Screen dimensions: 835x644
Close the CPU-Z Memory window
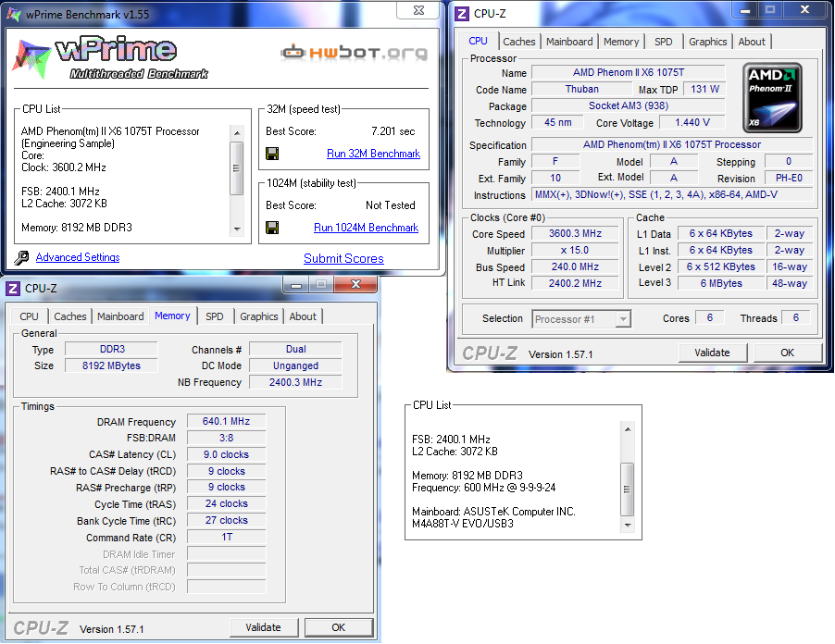coord(355,285)
